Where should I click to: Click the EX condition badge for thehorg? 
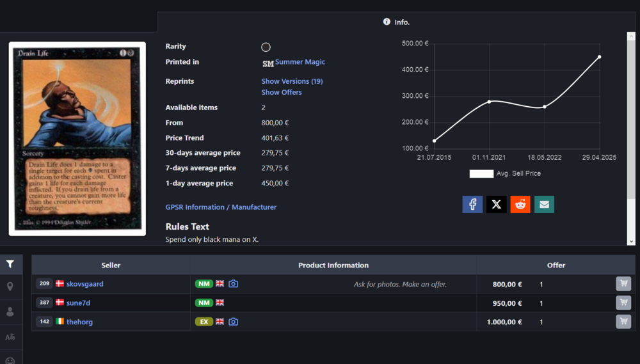click(204, 322)
